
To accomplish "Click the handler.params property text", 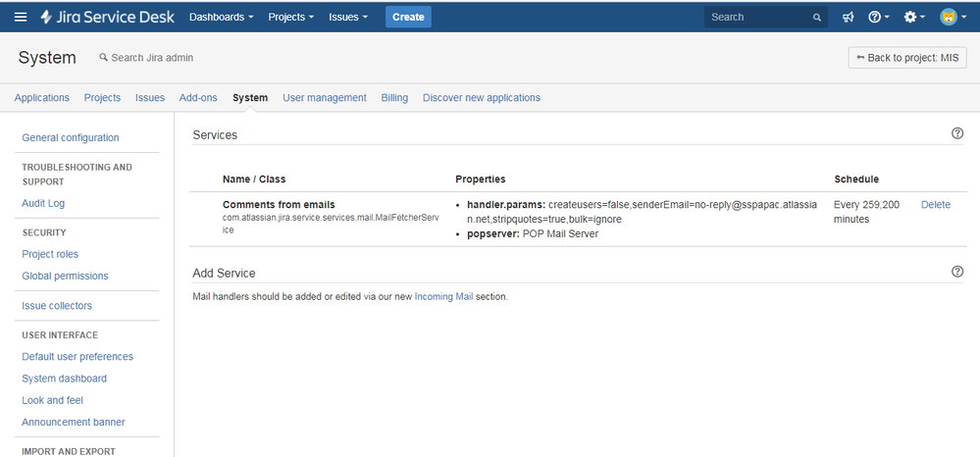I will coord(642,212).
